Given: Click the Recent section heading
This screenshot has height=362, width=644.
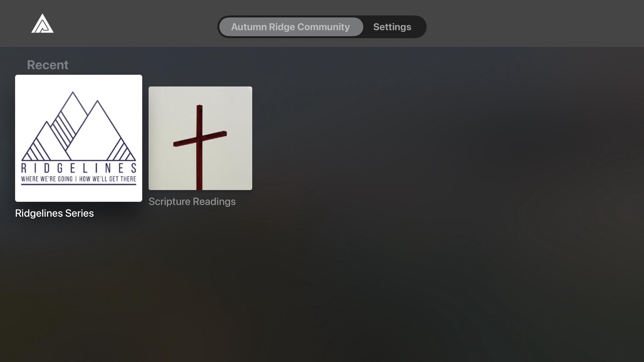Looking at the screenshot, I should click(x=47, y=65).
